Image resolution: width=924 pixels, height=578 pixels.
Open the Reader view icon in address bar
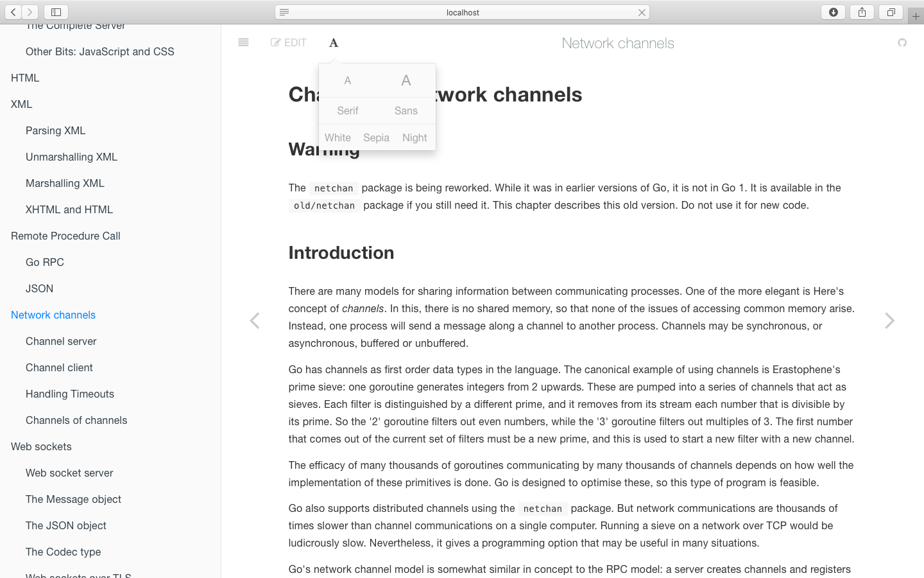pos(284,12)
